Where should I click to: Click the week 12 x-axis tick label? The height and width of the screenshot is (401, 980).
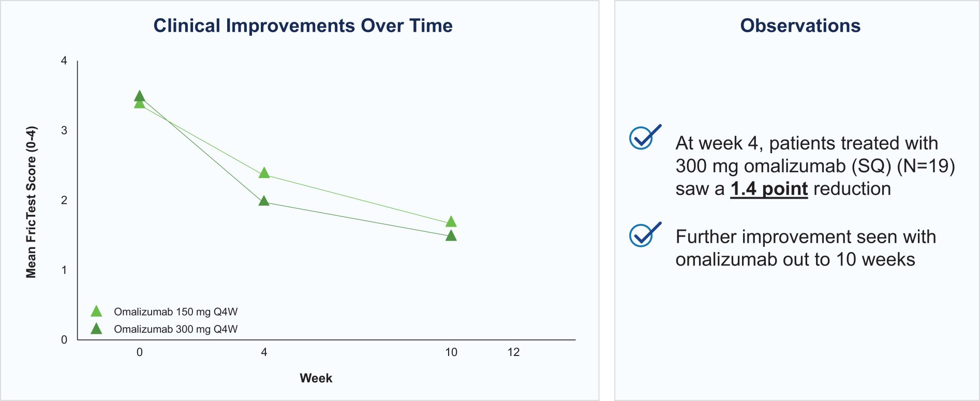[513, 352]
